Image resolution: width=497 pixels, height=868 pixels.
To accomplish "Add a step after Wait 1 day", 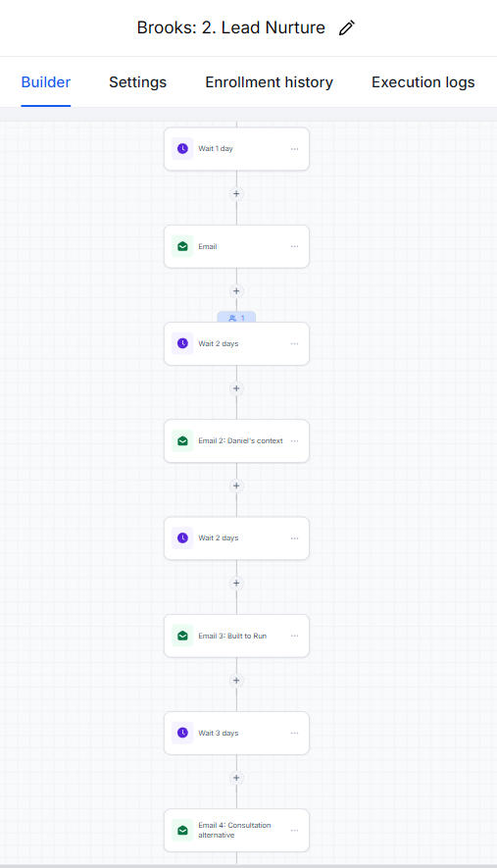I will (236, 194).
